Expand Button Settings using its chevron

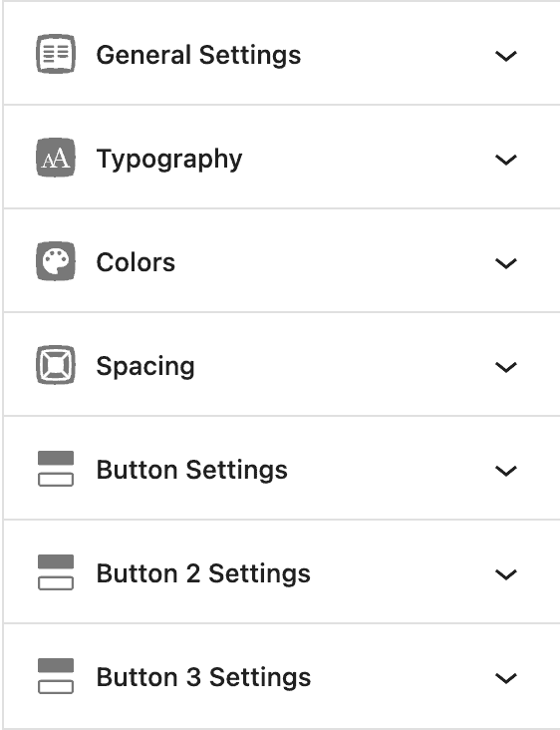(506, 471)
